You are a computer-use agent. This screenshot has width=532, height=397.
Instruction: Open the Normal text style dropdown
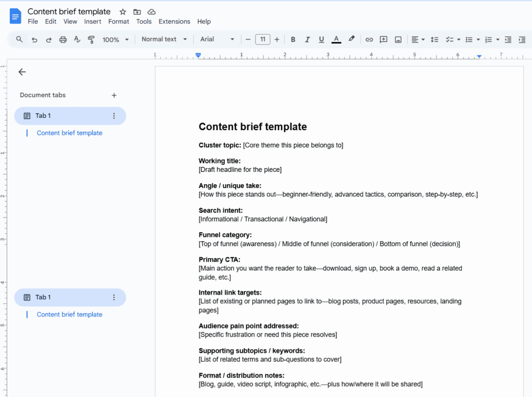[x=164, y=39]
